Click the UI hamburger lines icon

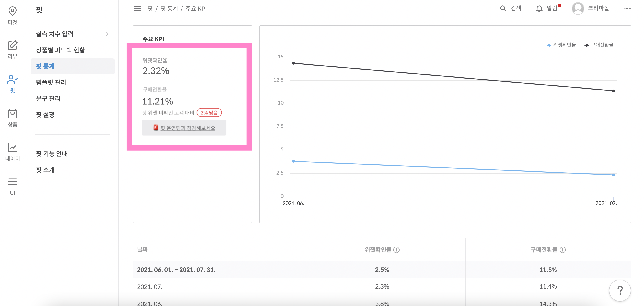coord(13,182)
